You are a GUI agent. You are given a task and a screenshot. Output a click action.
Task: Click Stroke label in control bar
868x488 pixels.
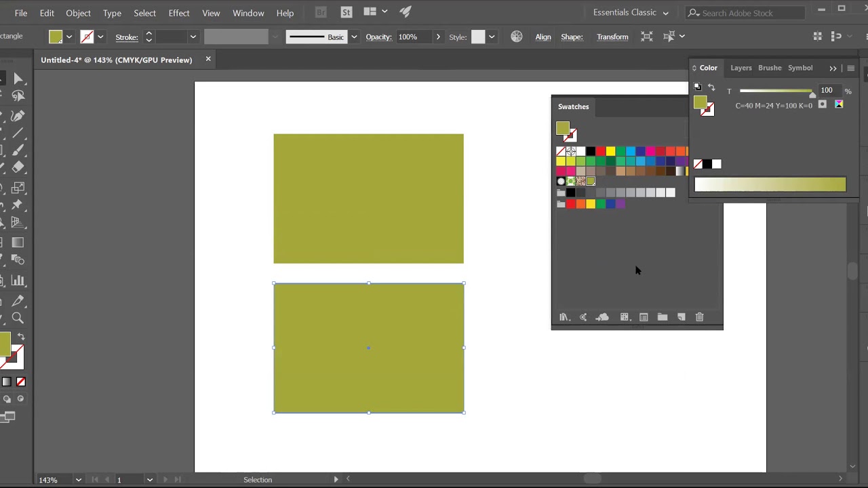tap(127, 37)
